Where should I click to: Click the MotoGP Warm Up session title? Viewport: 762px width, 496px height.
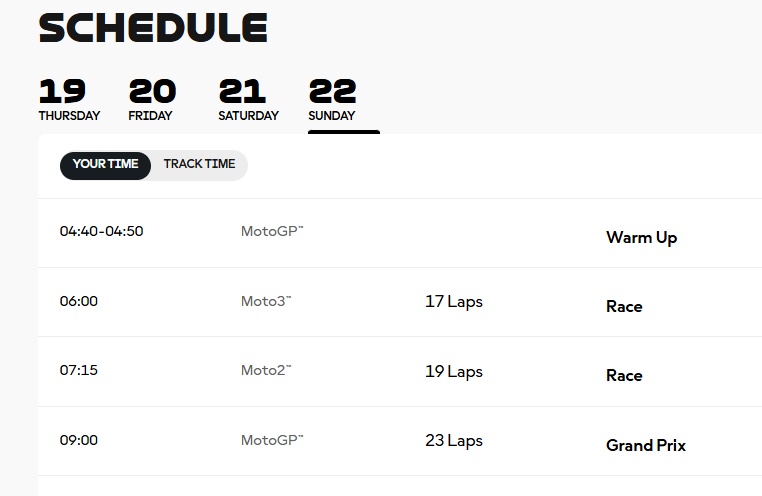click(641, 238)
